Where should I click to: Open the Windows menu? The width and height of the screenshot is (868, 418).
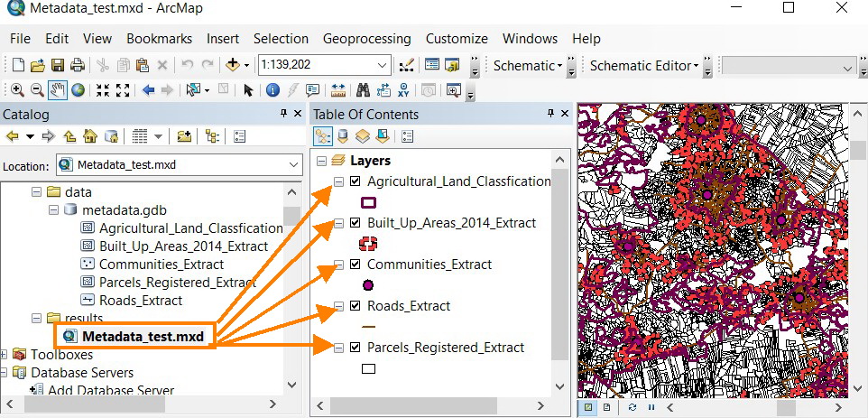pyautogui.click(x=530, y=39)
